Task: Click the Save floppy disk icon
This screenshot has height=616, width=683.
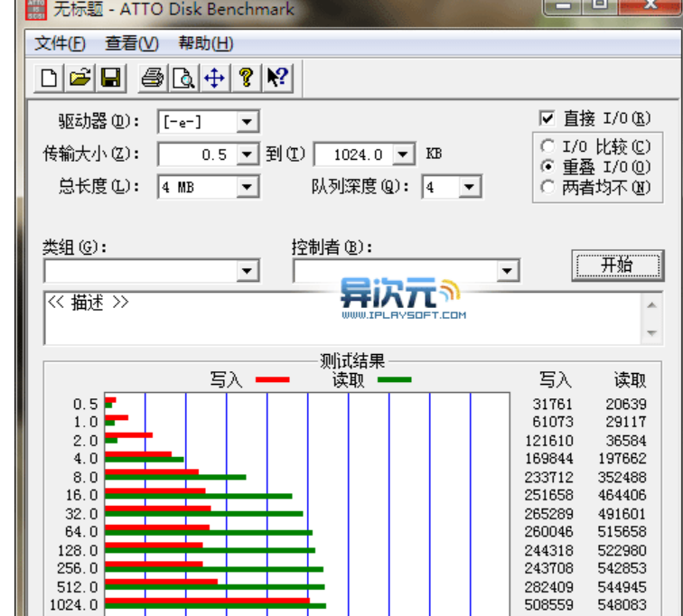Action: [110, 79]
